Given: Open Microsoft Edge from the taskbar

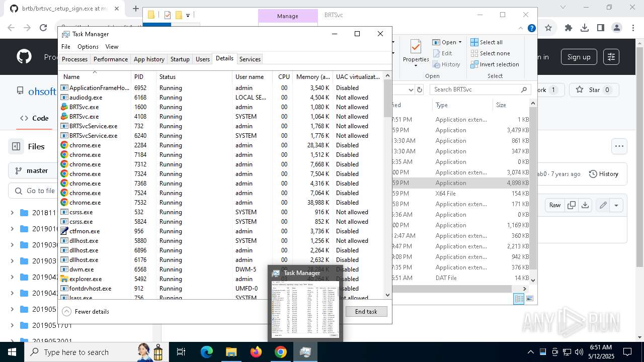Looking at the screenshot, I should pyautogui.click(x=207, y=352).
